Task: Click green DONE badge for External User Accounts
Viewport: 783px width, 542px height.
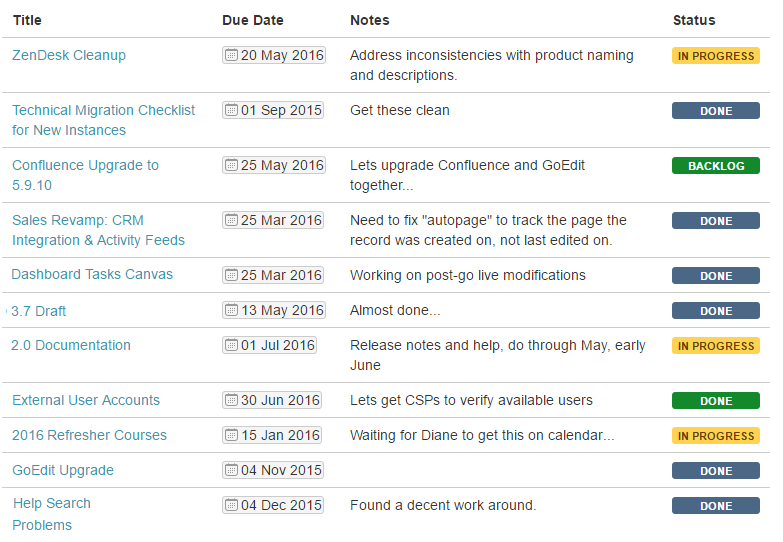Action: click(x=716, y=401)
